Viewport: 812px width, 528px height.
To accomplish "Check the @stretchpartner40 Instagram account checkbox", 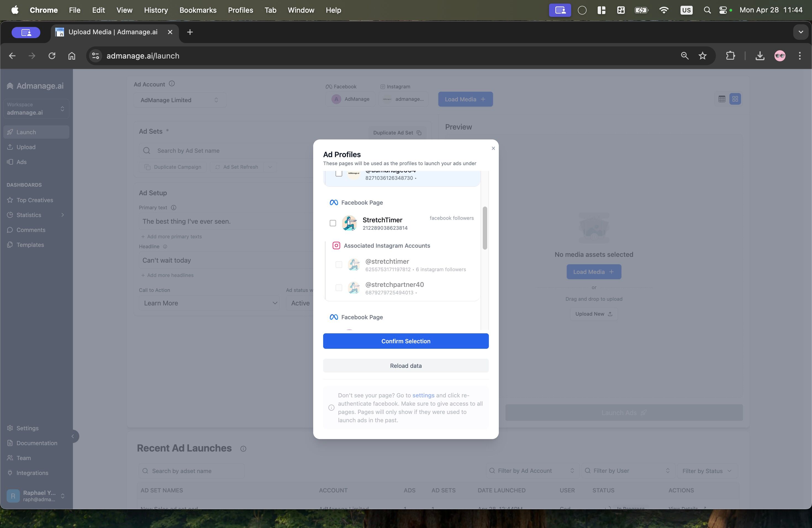I will coord(338,288).
